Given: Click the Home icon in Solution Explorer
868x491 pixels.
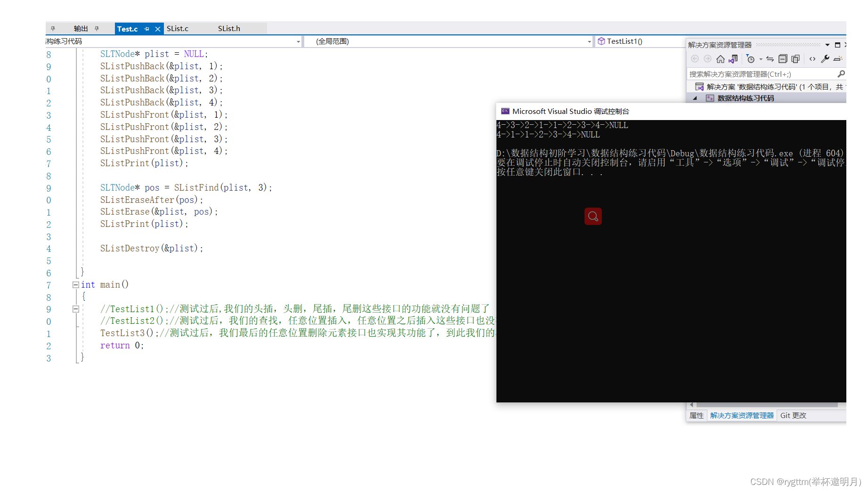Looking at the screenshot, I should pyautogui.click(x=721, y=59).
